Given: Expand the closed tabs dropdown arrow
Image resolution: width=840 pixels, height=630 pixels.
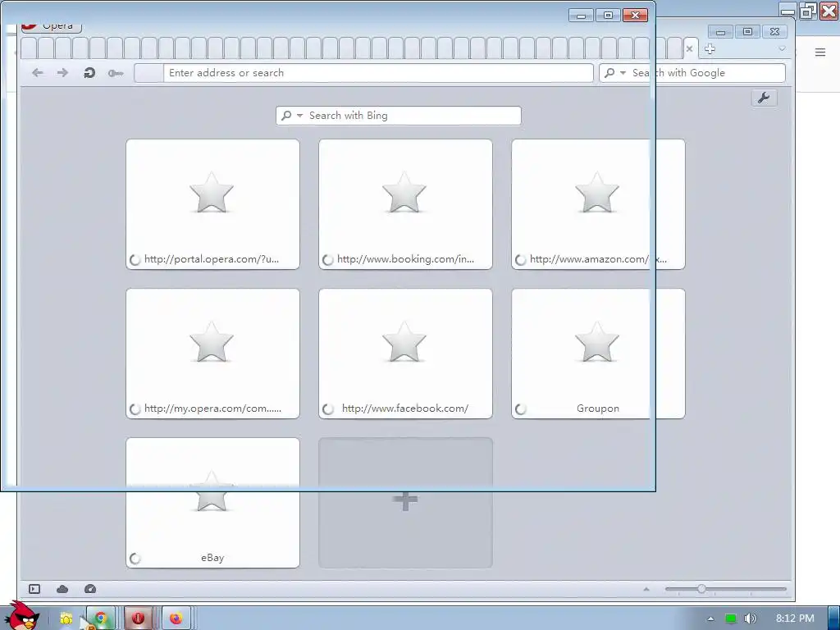Looking at the screenshot, I should point(782,48).
